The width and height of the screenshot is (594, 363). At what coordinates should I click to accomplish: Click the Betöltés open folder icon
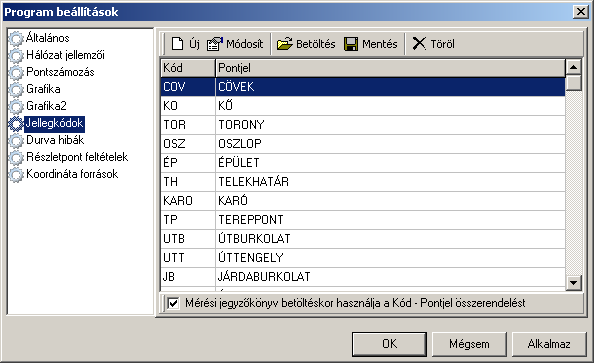(284, 44)
